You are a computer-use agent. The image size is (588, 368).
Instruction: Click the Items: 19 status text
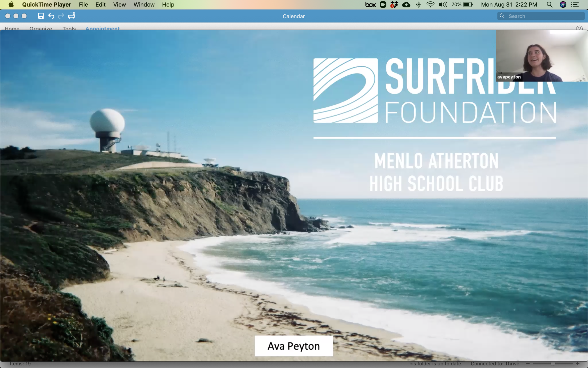pos(20,364)
